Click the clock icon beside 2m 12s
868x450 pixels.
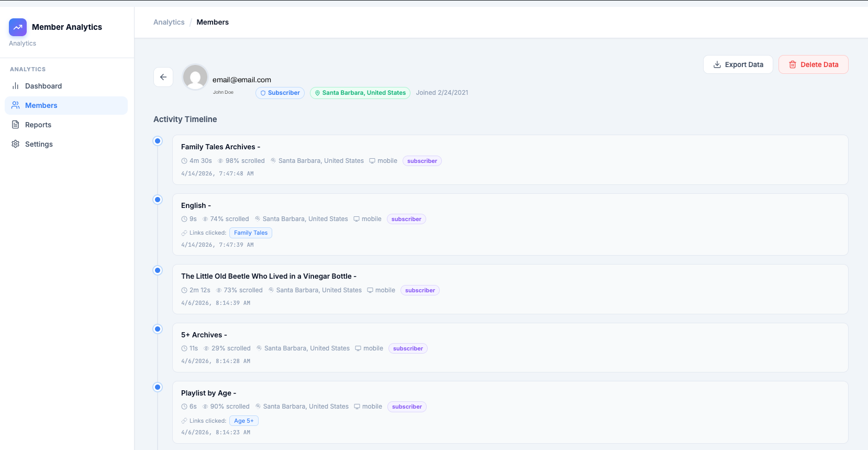[184, 290]
